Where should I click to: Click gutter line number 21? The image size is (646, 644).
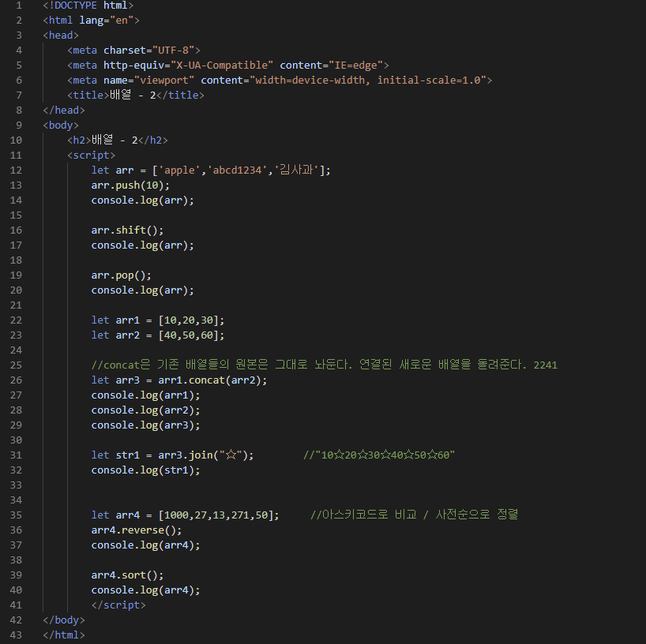pos(16,305)
